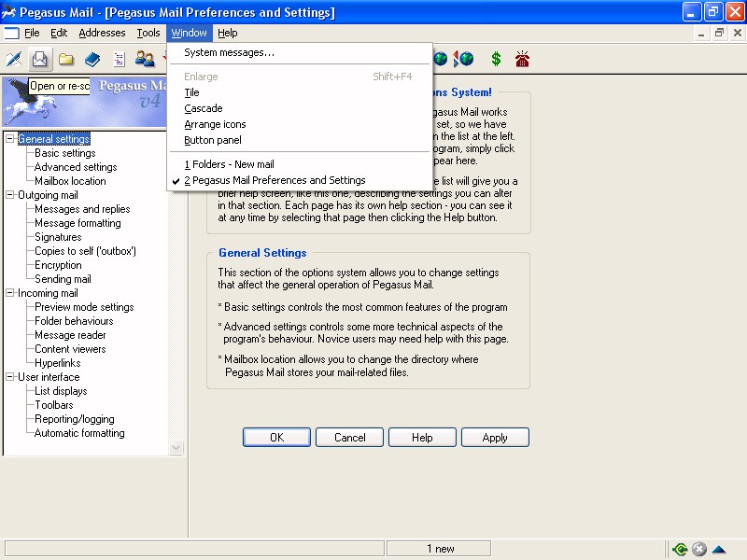Screen dimensions: 747x560
Task: Close the open Window menu
Action: coord(190,33)
